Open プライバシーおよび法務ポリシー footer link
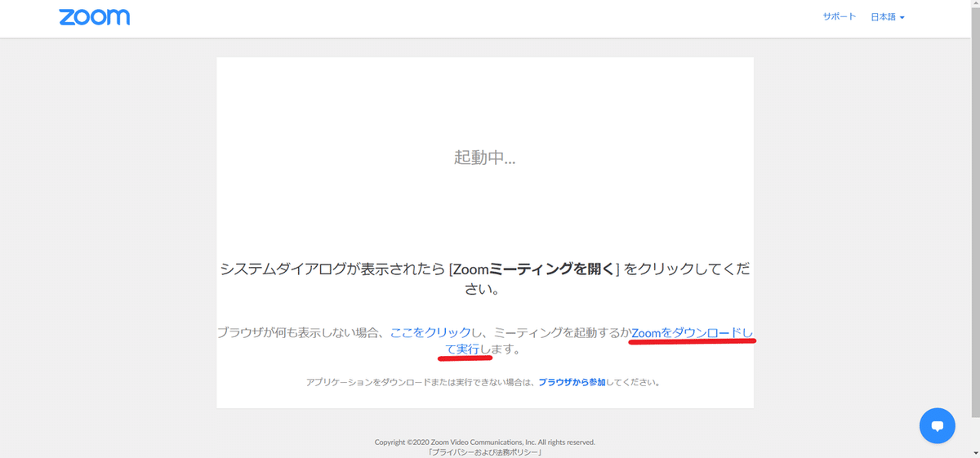 pyautogui.click(x=485, y=451)
